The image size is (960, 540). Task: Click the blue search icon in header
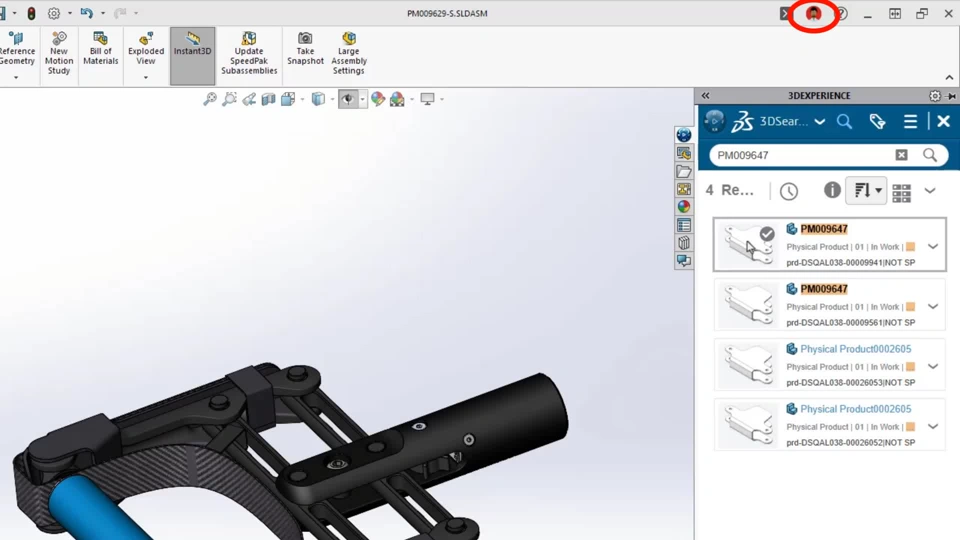(x=844, y=121)
